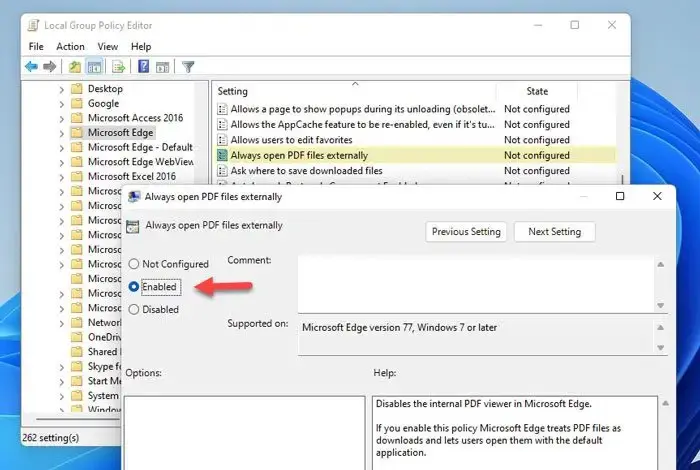
Task: Expand the Microsoft Excel 2016 tree node
Action: click(62, 177)
